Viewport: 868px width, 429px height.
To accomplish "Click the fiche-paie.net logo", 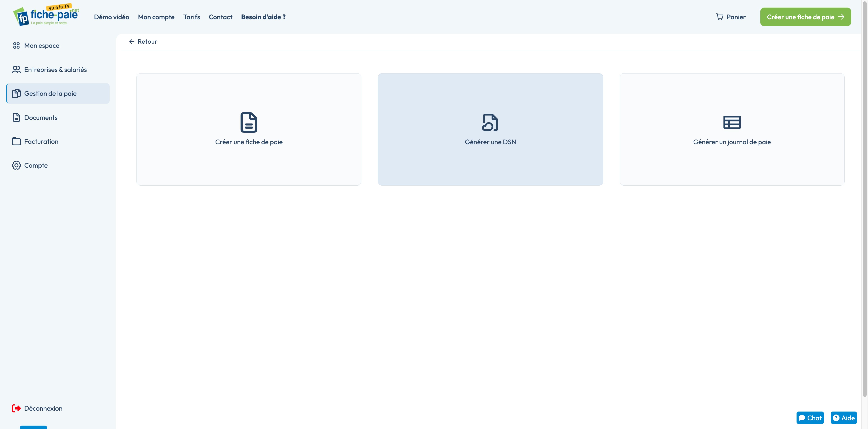I will click(46, 15).
